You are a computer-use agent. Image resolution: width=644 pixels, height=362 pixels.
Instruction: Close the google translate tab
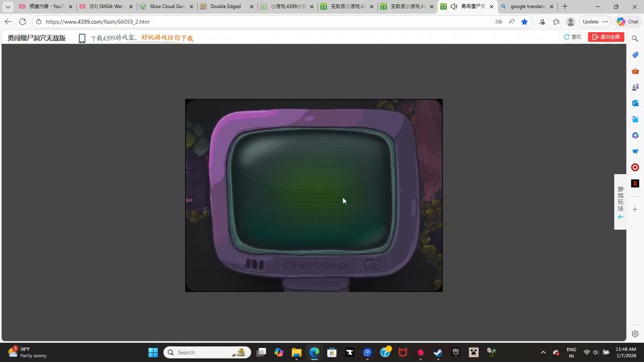pyautogui.click(x=551, y=7)
